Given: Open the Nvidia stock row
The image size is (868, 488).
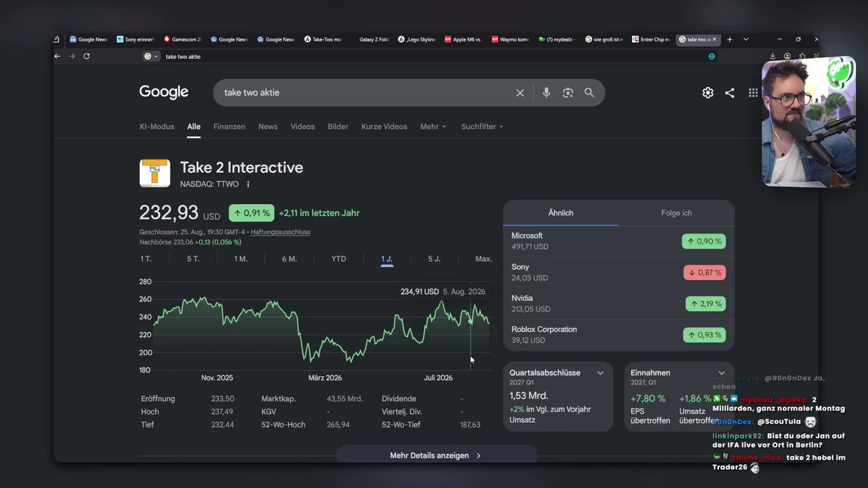Looking at the screenshot, I should tap(618, 304).
